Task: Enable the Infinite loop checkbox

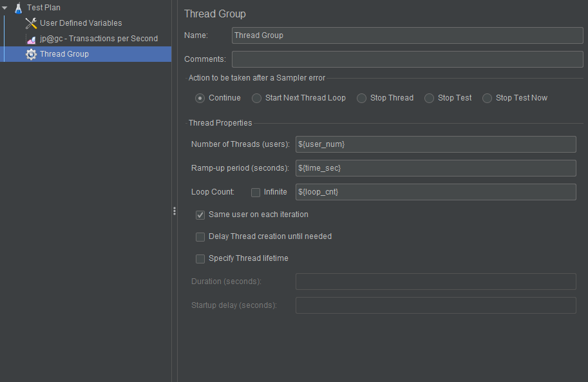Action: pos(256,193)
